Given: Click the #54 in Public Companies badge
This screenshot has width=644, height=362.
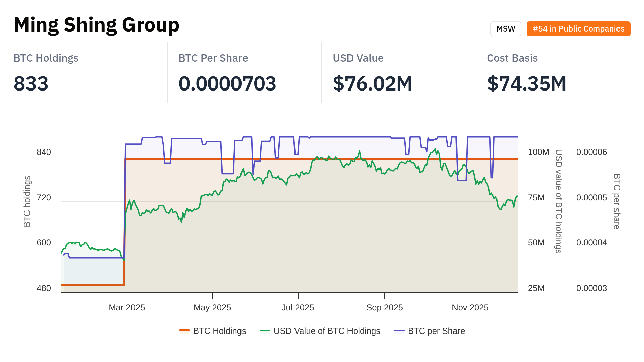Looking at the screenshot, I should click(578, 29).
